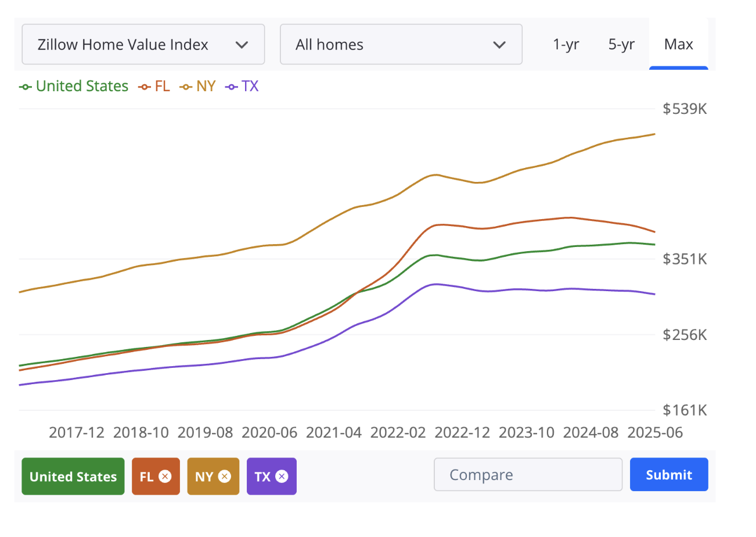Remove FL chip using its x icon
The width and height of the screenshot is (756, 537).
(165, 477)
